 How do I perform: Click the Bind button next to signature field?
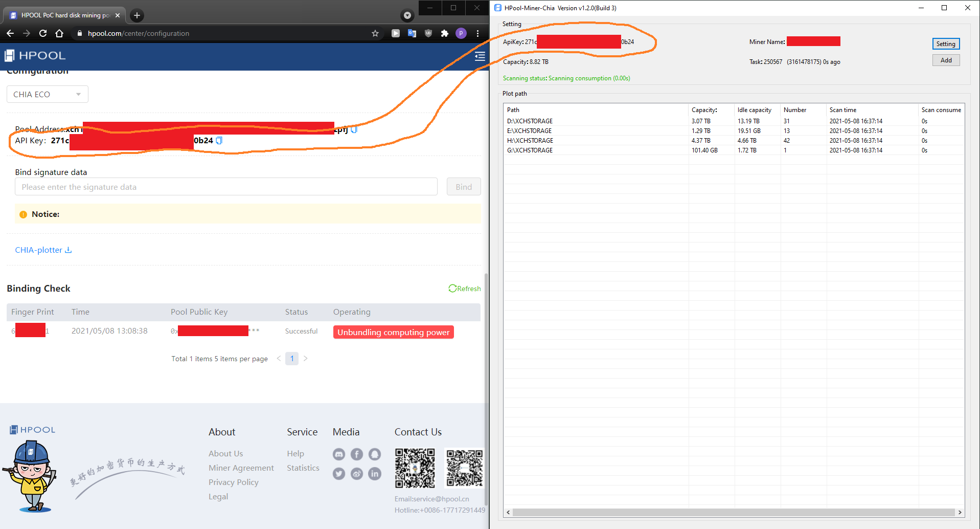pyautogui.click(x=463, y=186)
